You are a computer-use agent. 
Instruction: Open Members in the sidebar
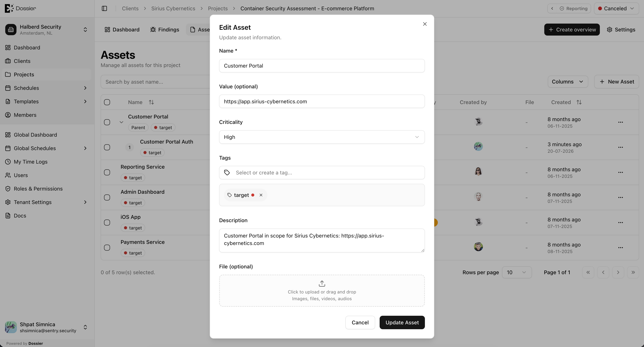(47, 115)
